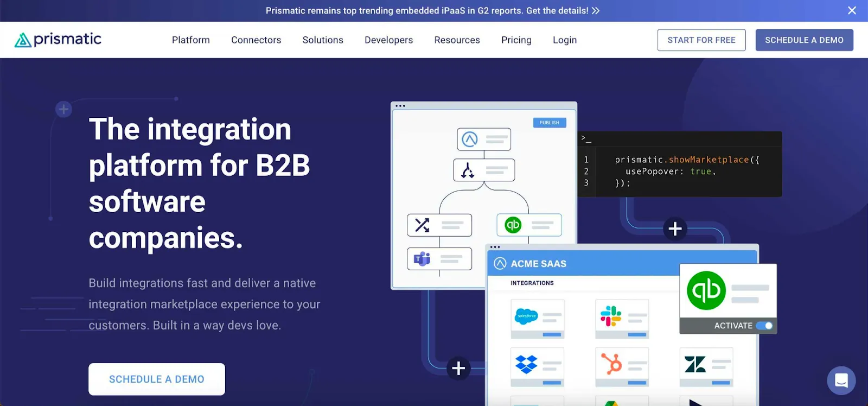Select the Slack integration tile
This screenshot has height=406, width=868.
tap(622, 319)
